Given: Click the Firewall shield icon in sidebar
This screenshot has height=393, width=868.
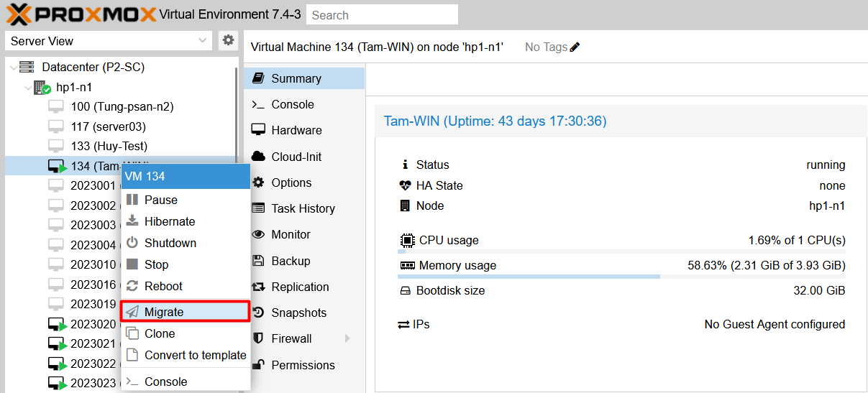Looking at the screenshot, I should tap(259, 338).
